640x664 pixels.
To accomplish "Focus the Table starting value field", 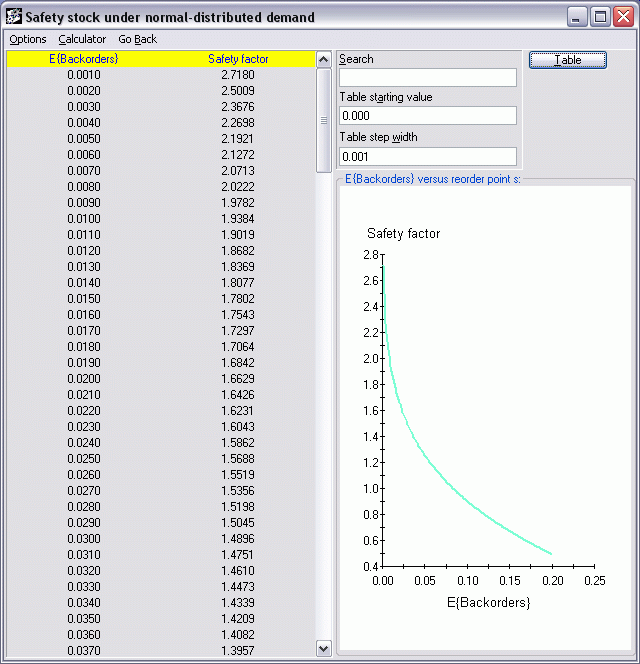I will point(428,116).
